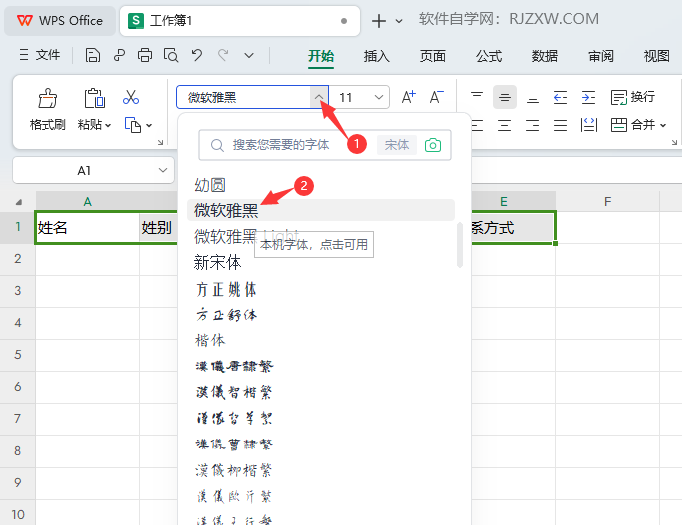The height and width of the screenshot is (525, 682).
Task: Click the Undo arrow
Action: pyautogui.click(x=197, y=55)
